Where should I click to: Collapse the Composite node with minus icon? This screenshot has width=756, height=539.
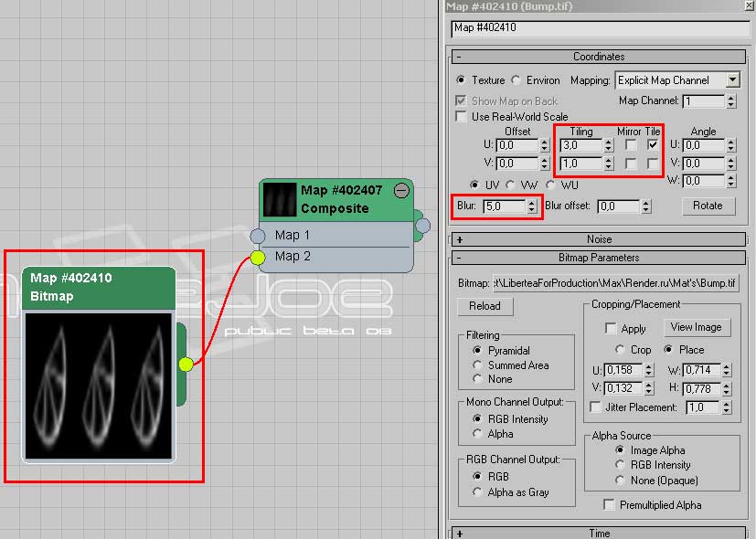pos(401,191)
